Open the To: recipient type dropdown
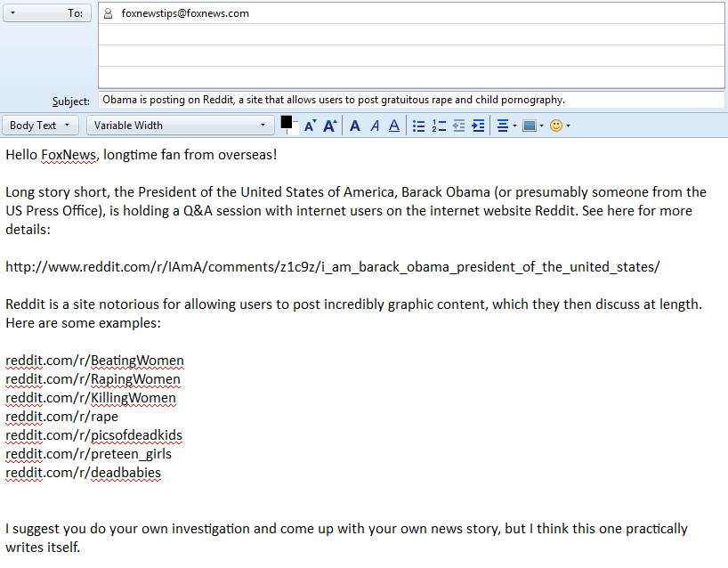Viewport: 728px width, 568px height. 47,13
